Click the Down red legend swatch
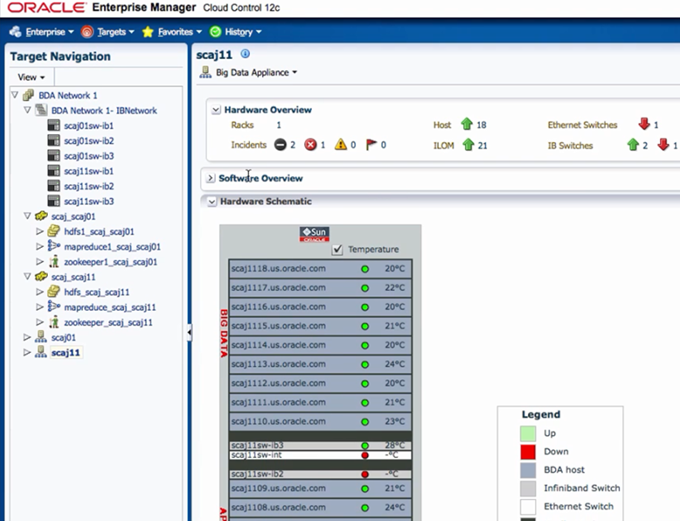This screenshot has width=680, height=521. pos(528,452)
